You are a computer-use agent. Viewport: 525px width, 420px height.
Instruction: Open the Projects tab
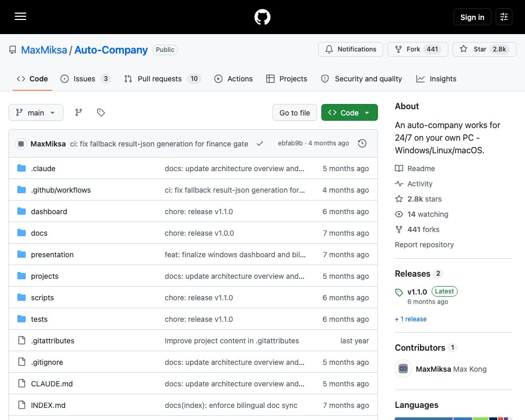click(287, 79)
